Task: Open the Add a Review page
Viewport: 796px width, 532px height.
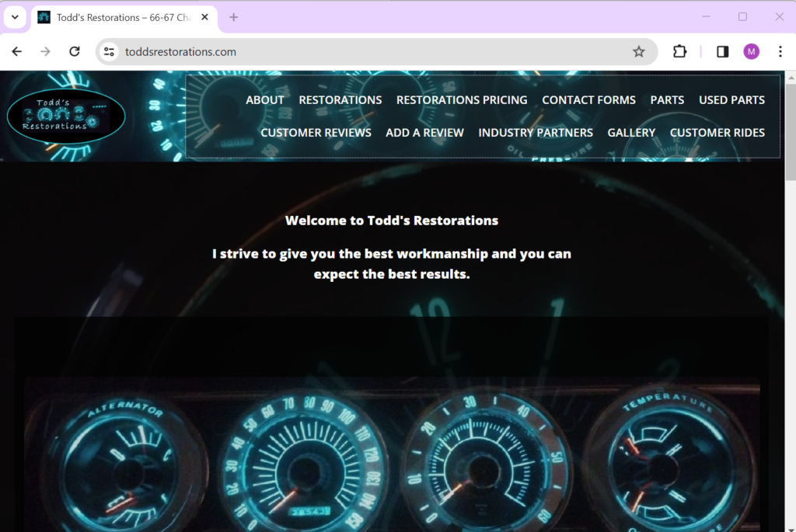Action: (x=425, y=132)
